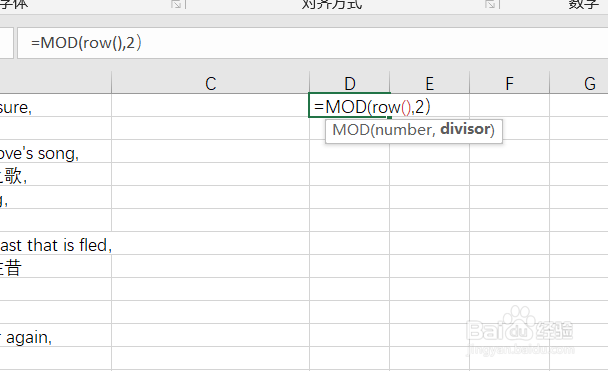Click MOD function name in the tooltip

[x=351, y=130]
